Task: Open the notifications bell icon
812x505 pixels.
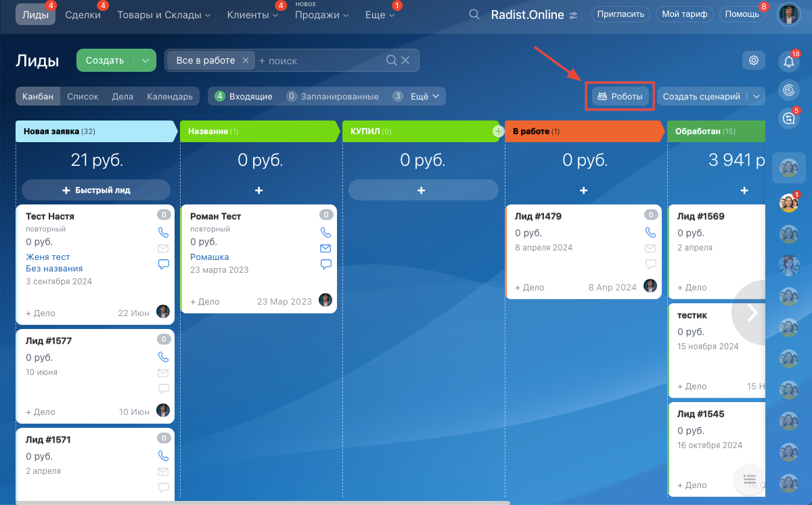Action: point(788,62)
